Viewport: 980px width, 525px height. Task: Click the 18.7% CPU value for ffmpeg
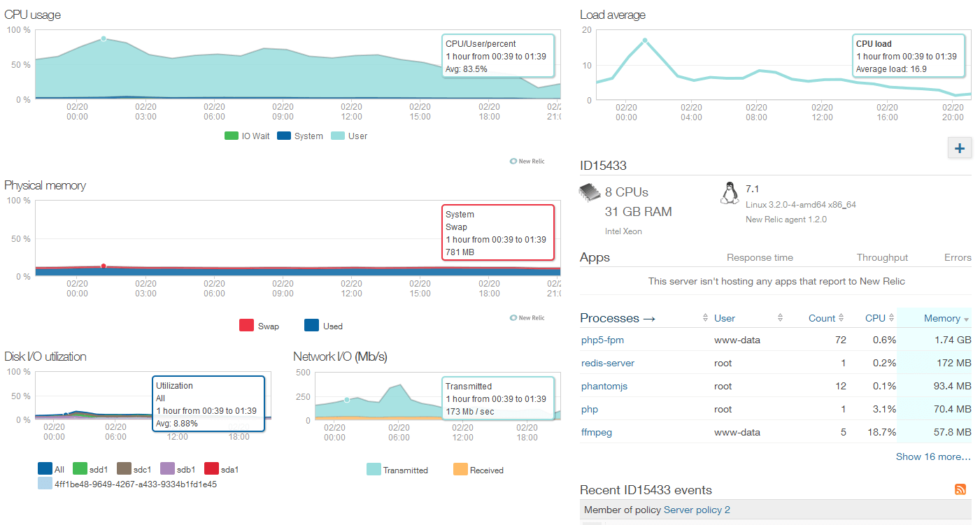pos(881,432)
